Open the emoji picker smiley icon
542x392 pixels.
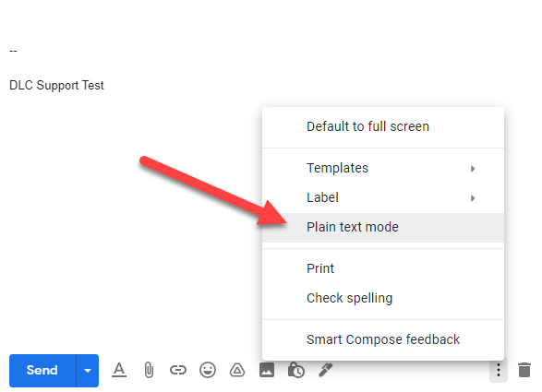pyautogui.click(x=208, y=370)
